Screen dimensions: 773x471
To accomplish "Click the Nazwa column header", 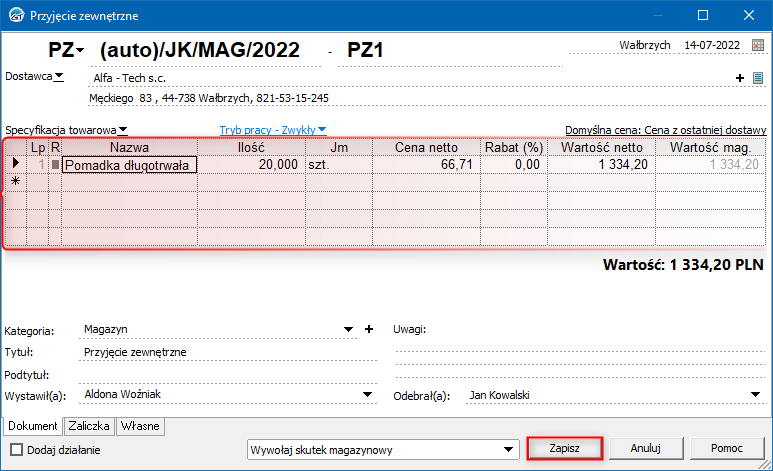I will coord(129,147).
